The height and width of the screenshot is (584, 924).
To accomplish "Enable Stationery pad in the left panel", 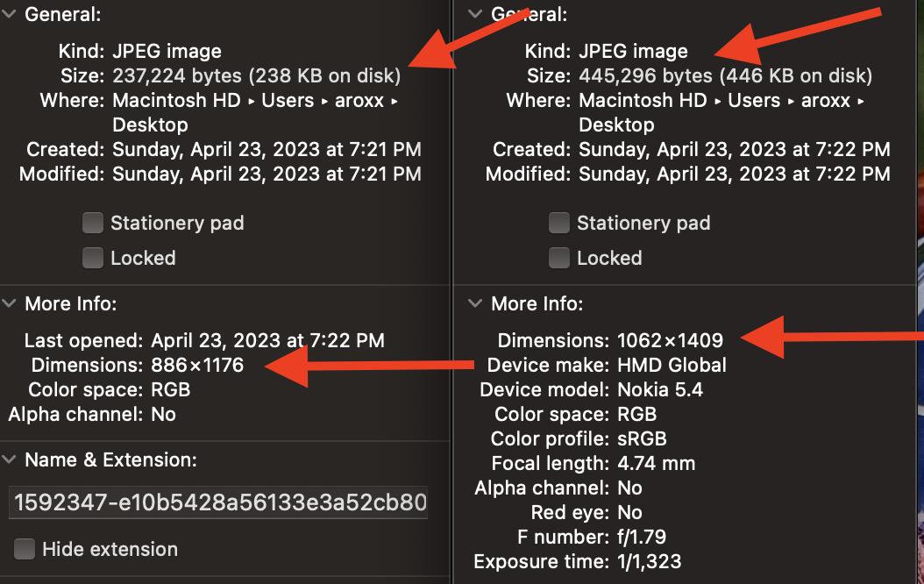I will click(92, 224).
